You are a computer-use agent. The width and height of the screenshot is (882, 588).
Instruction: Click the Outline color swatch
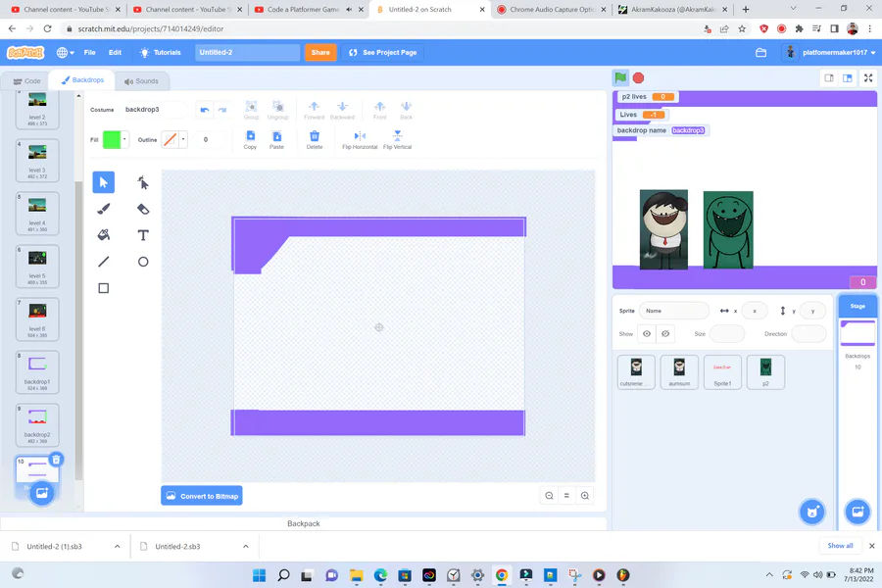click(x=170, y=139)
